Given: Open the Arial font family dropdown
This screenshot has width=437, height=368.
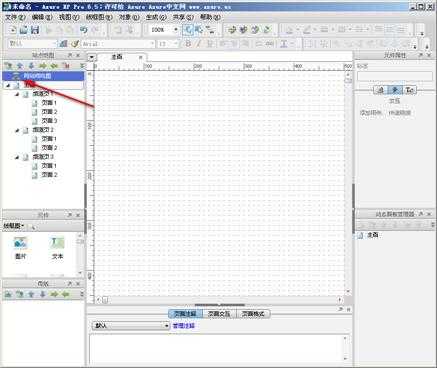Looking at the screenshot, I should click(x=152, y=44).
